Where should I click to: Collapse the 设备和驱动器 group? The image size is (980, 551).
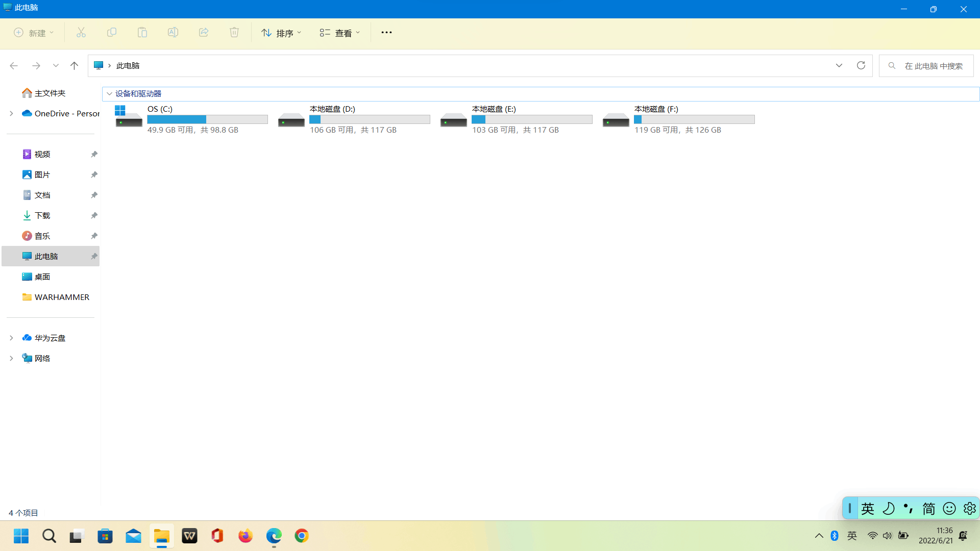pyautogui.click(x=109, y=94)
